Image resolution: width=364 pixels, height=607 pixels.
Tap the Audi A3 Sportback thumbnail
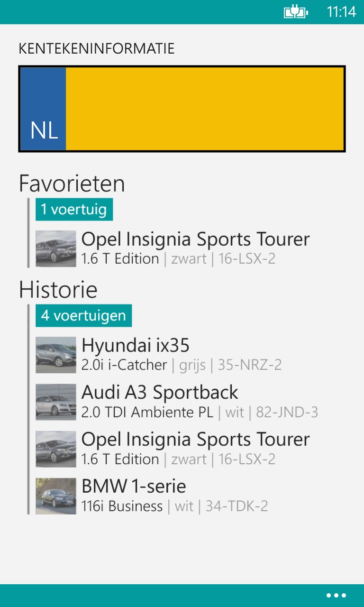[56, 402]
